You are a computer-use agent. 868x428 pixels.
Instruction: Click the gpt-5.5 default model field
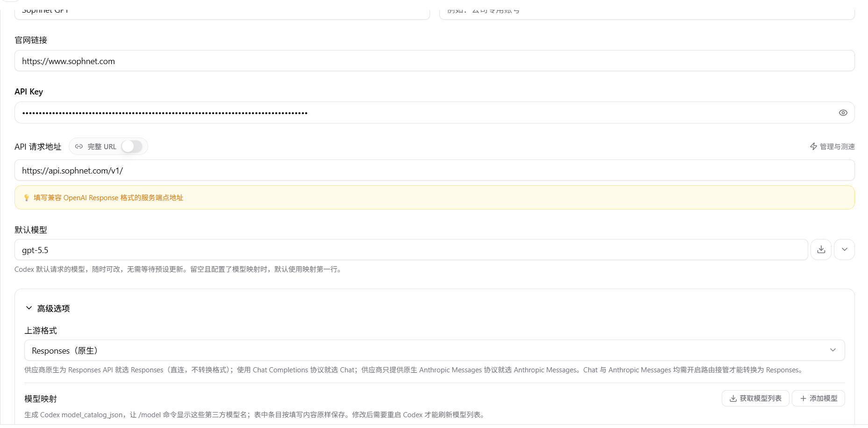[411, 250]
